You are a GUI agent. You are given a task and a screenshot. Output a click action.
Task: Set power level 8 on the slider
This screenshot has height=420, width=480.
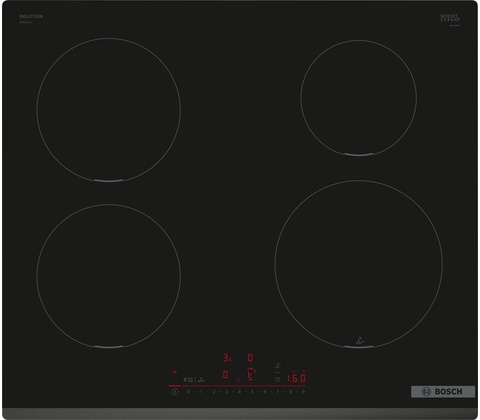tap(291, 392)
